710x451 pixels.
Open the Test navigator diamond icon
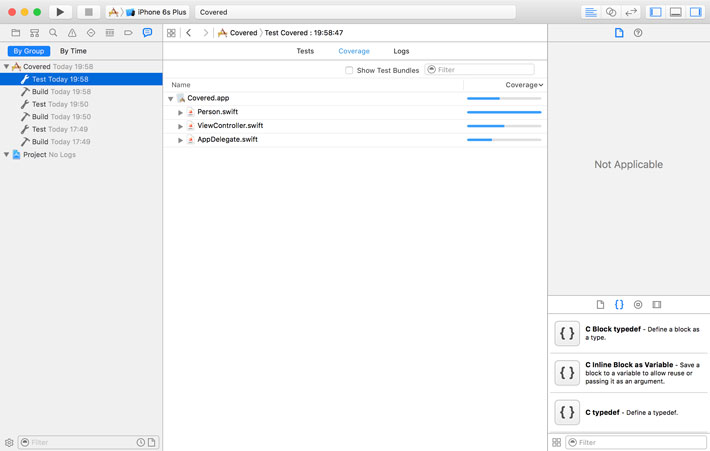[x=91, y=33]
